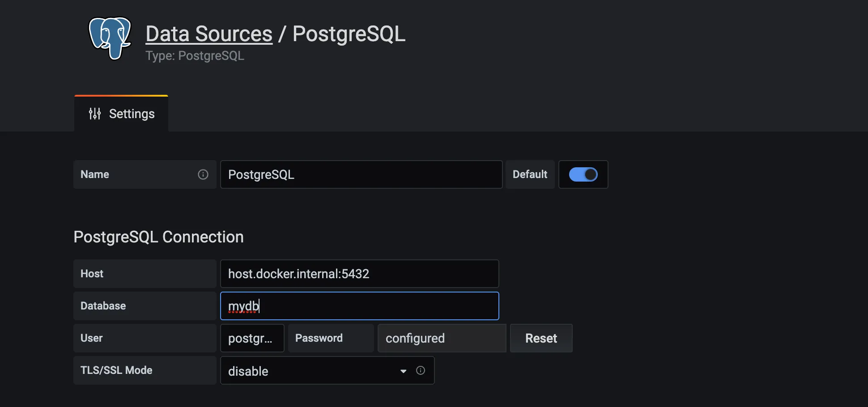The image size is (868, 407).
Task: Click the User input field
Action: [252, 338]
